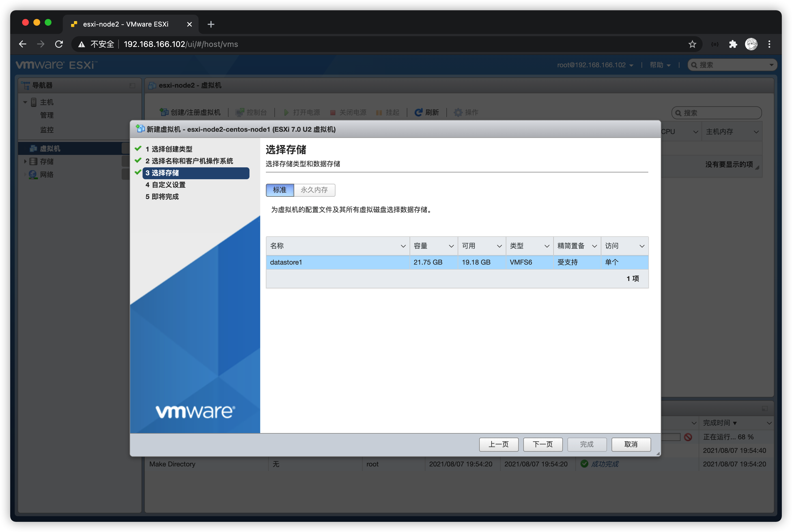
Task: Click the 下一页 next button
Action: click(x=543, y=444)
